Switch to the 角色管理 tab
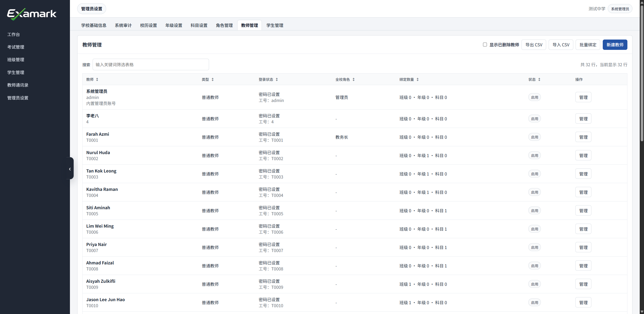This screenshot has height=314, width=644. (x=224, y=25)
